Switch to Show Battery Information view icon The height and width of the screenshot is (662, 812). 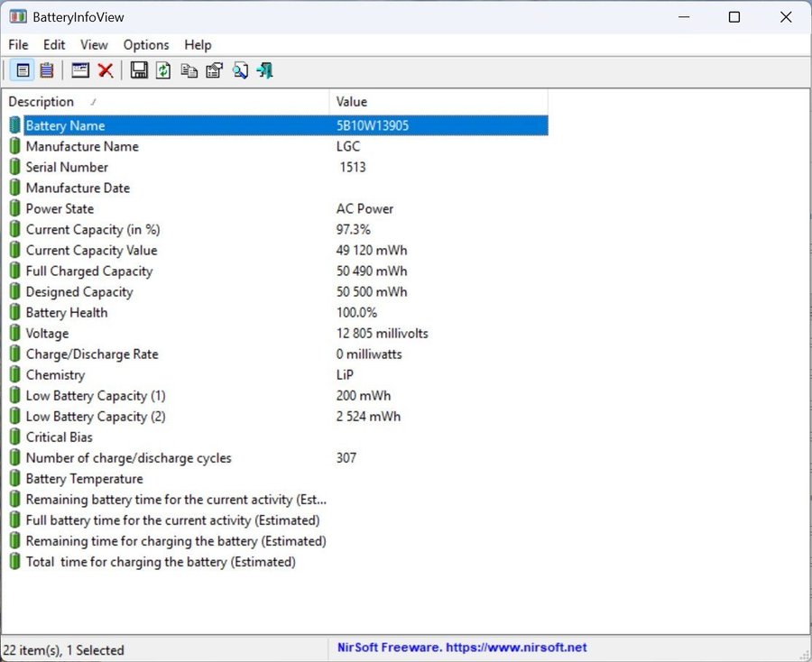pyautogui.click(x=23, y=70)
